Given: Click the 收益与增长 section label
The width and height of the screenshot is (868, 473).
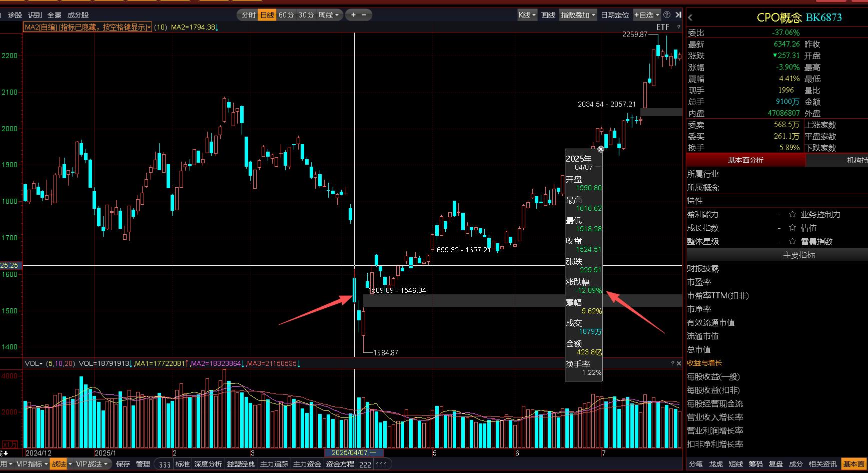Looking at the screenshot, I should point(704,363).
